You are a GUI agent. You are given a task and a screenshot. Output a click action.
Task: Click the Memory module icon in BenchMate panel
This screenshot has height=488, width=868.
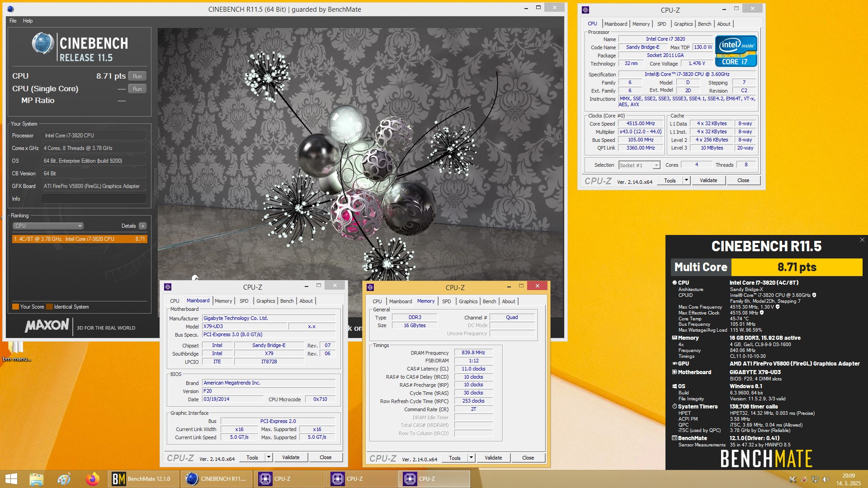tap(675, 338)
